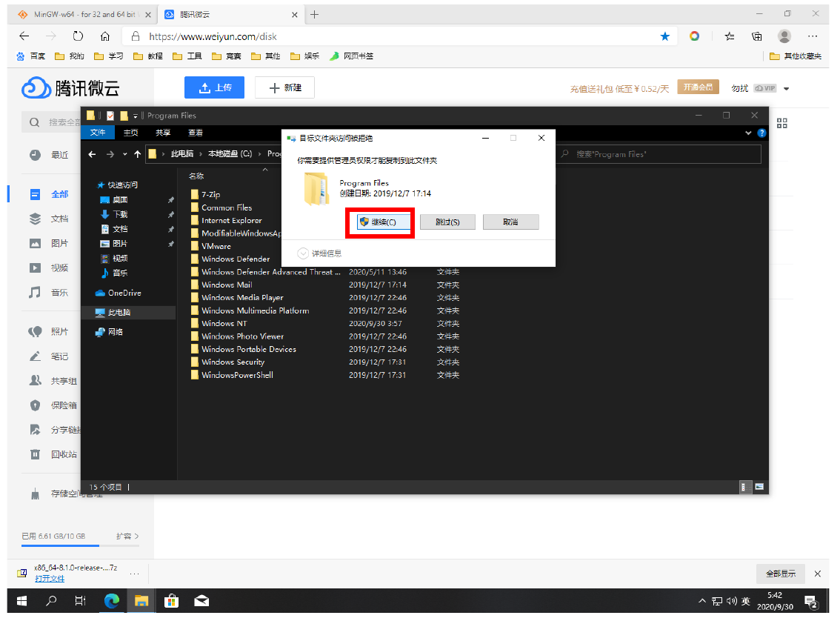
Task: Click the Explorer up-directory arrow
Action: pos(137,154)
